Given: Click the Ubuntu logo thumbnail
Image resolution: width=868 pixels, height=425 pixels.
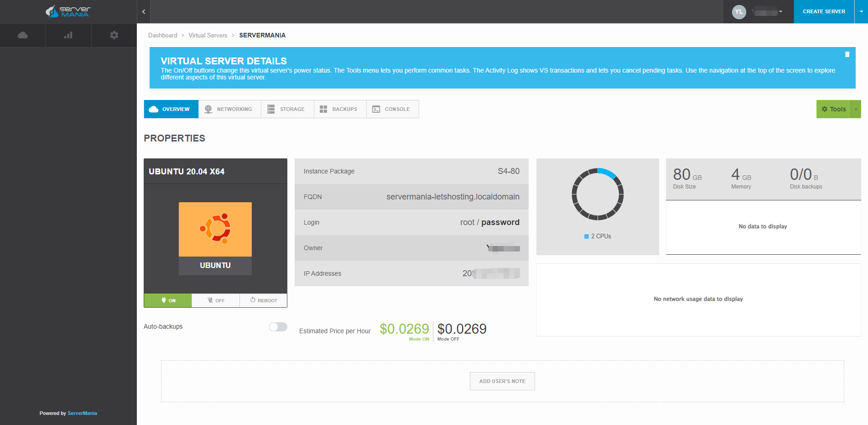Looking at the screenshot, I should pyautogui.click(x=215, y=229).
